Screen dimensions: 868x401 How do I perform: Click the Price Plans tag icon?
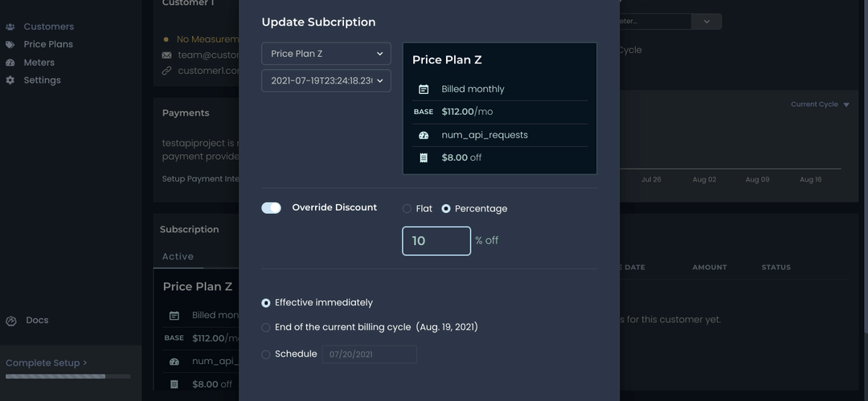click(10, 45)
